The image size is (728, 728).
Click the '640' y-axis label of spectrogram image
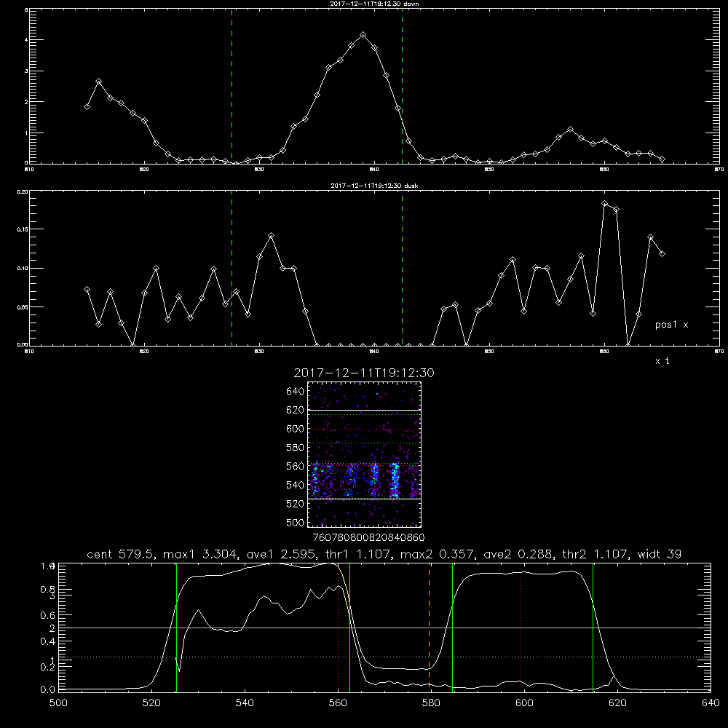[x=296, y=392]
